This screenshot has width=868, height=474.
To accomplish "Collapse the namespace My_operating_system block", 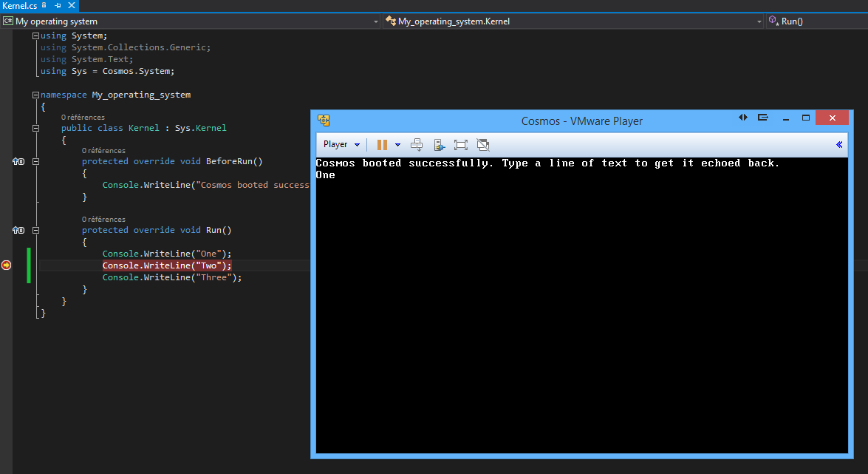I will 36,95.
